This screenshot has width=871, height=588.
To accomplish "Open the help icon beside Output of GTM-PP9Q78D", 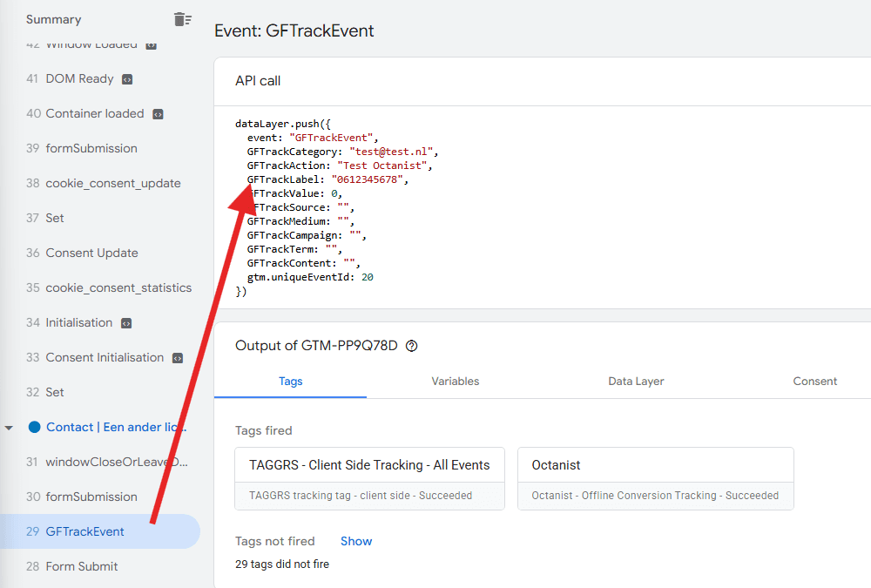I will 412,346.
